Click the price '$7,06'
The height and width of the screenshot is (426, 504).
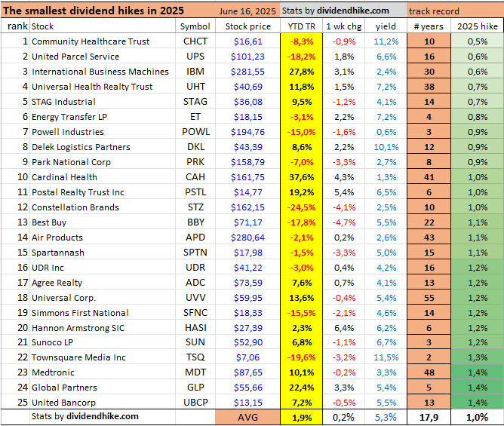coord(247,357)
